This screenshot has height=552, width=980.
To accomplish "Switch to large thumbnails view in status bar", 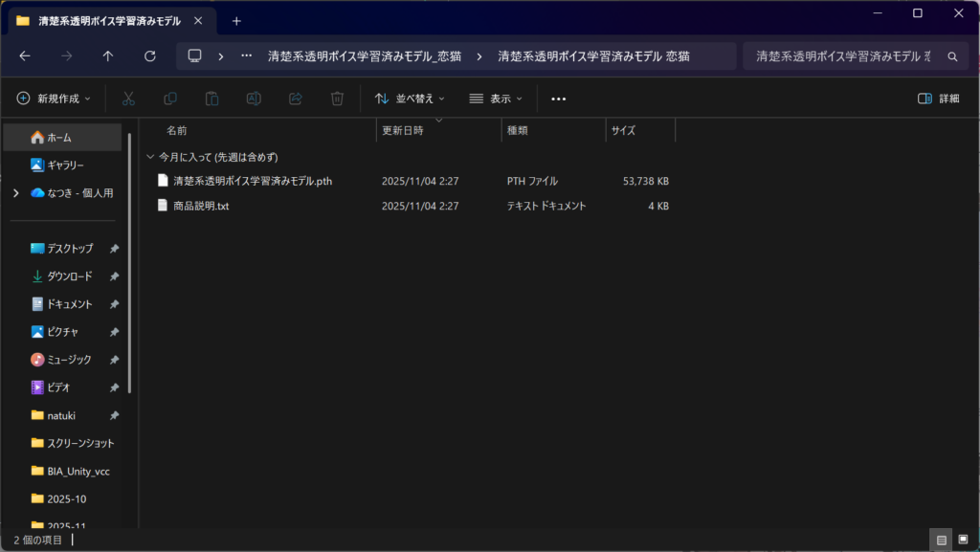I will tap(963, 541).
